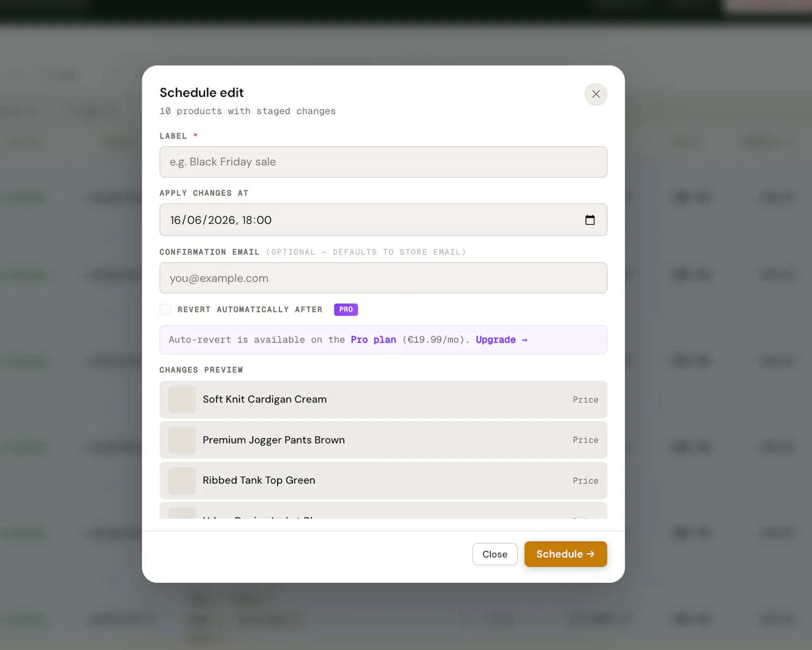Click the '10 products with staged changes' text
The height and width of the screenshot is (650, 812).
248,111
